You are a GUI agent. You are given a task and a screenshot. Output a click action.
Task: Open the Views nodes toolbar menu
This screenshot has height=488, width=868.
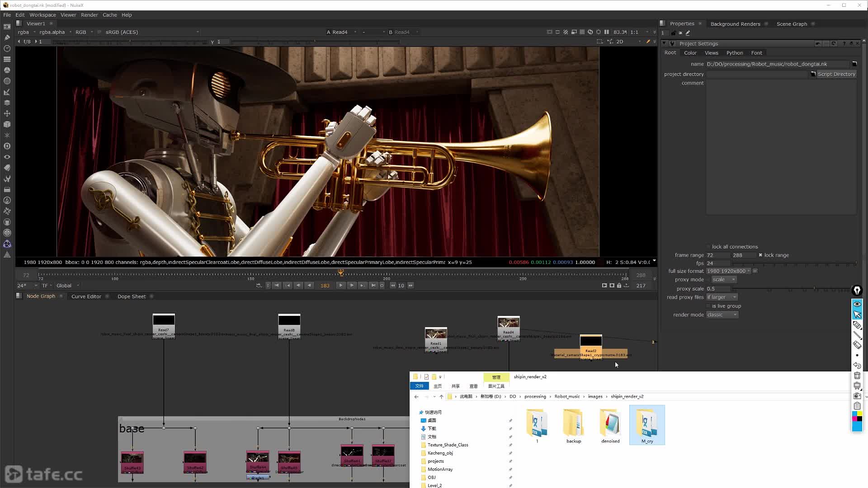click(7, 157)
